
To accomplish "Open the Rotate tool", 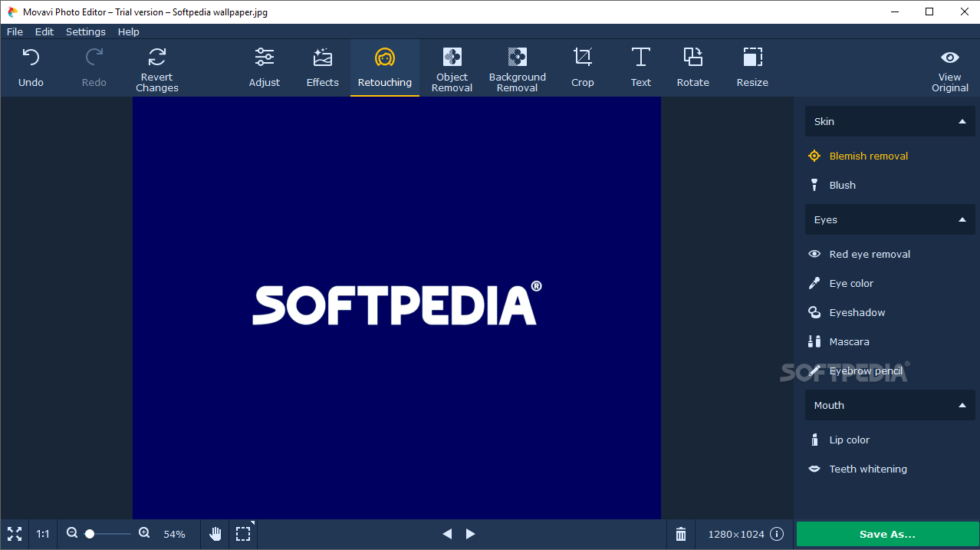I will [x=693, y=68].
